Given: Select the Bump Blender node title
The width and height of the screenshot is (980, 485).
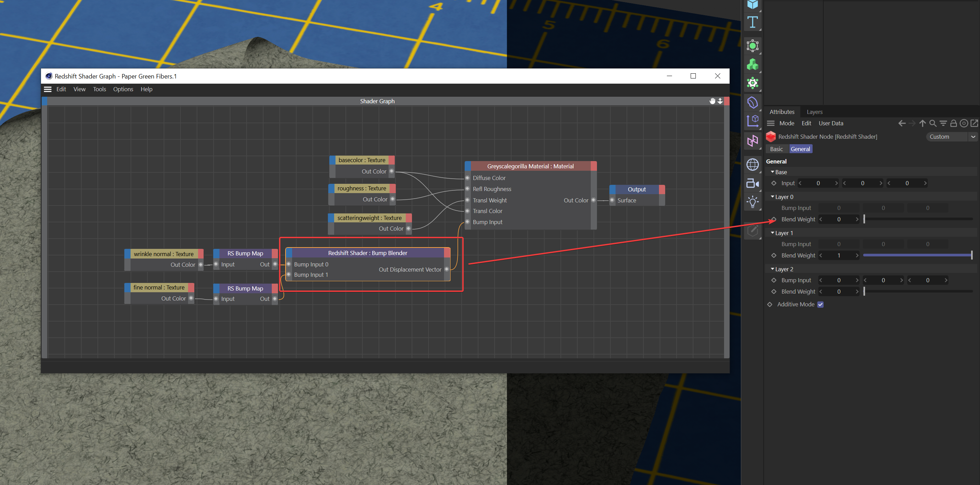Looking at the screenshot, I should [x=367, y=253].
